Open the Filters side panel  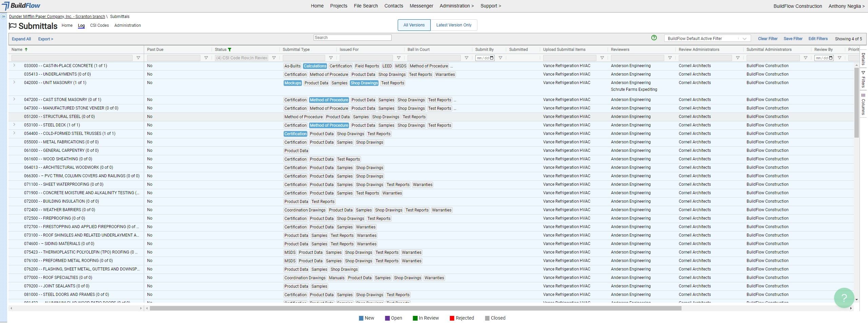pyautogui.click(x=863, y=79)
